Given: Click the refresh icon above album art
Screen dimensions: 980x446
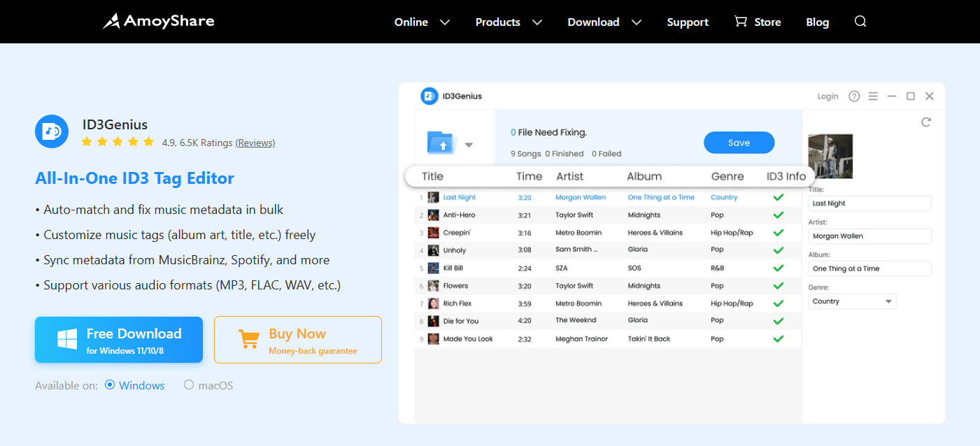Looking at the screenshot, I should [926, 122].
